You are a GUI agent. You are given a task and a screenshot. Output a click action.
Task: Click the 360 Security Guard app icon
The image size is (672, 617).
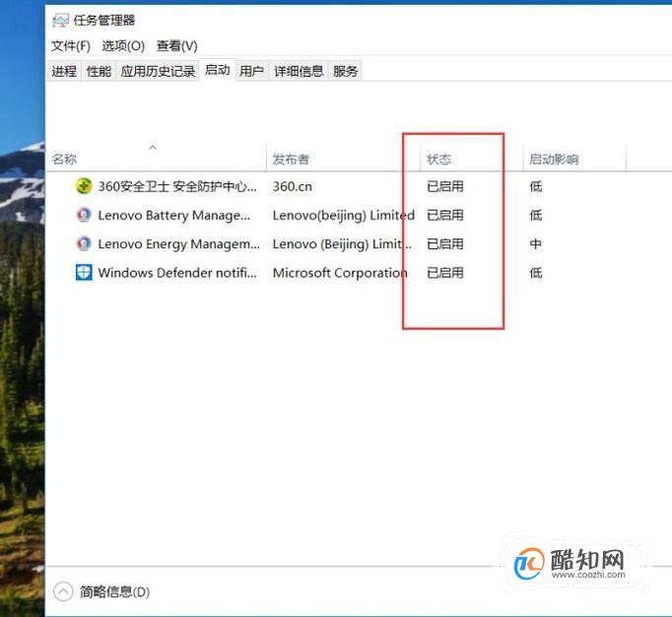(x=84, y=186)
